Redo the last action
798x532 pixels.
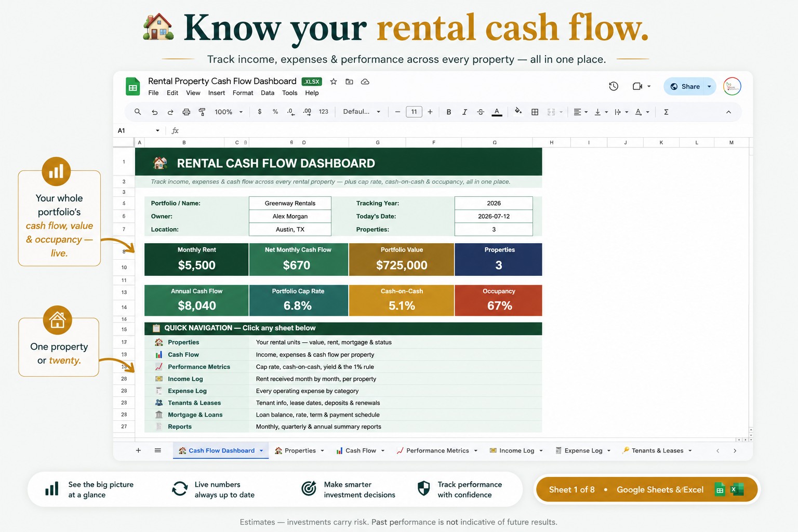(170, 112)
